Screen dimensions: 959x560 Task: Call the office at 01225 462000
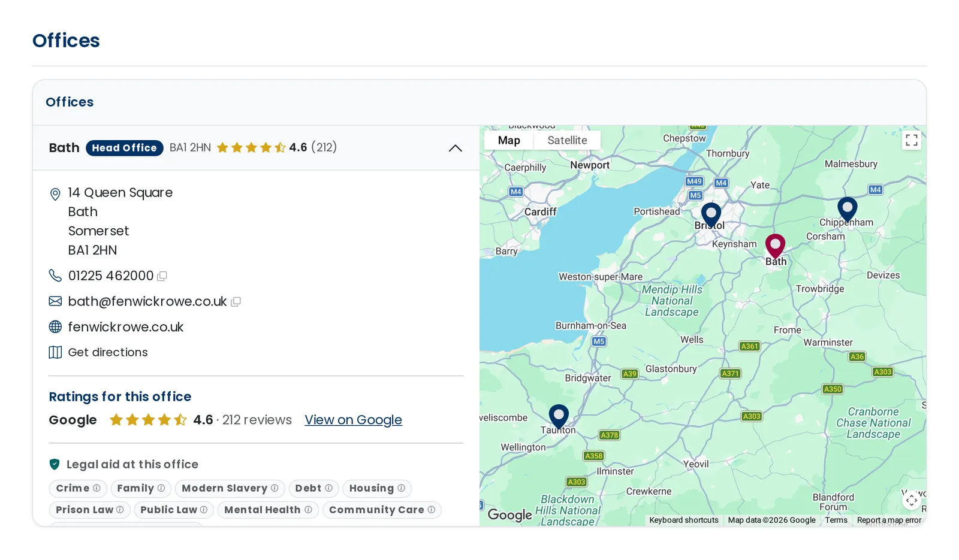[111, 276]
